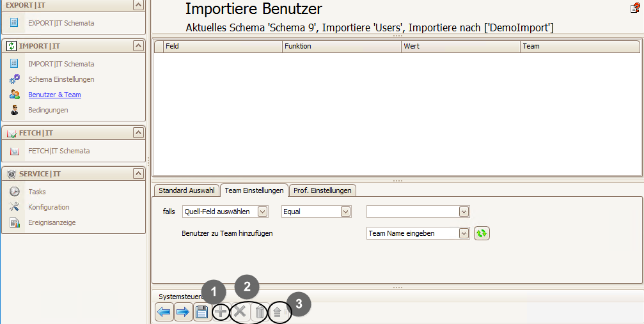644x324 pixels.
Task: Click the Funktion column header
Action: [x=342, y=47]
